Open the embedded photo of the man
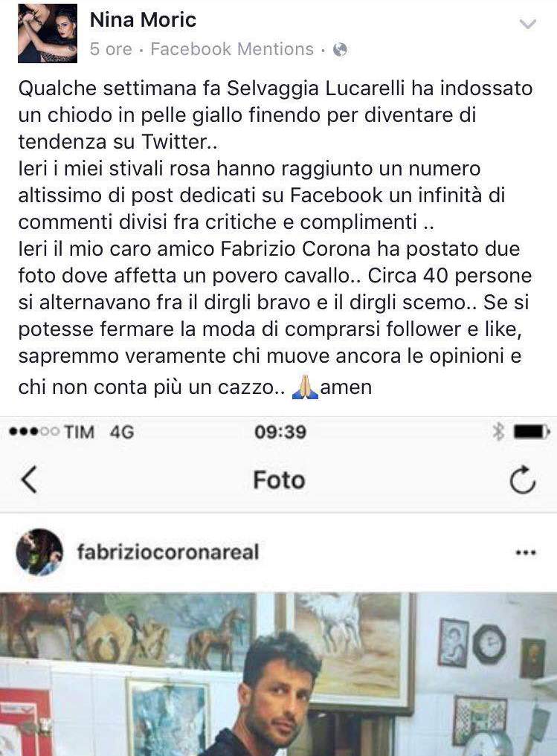 [278, 674]
